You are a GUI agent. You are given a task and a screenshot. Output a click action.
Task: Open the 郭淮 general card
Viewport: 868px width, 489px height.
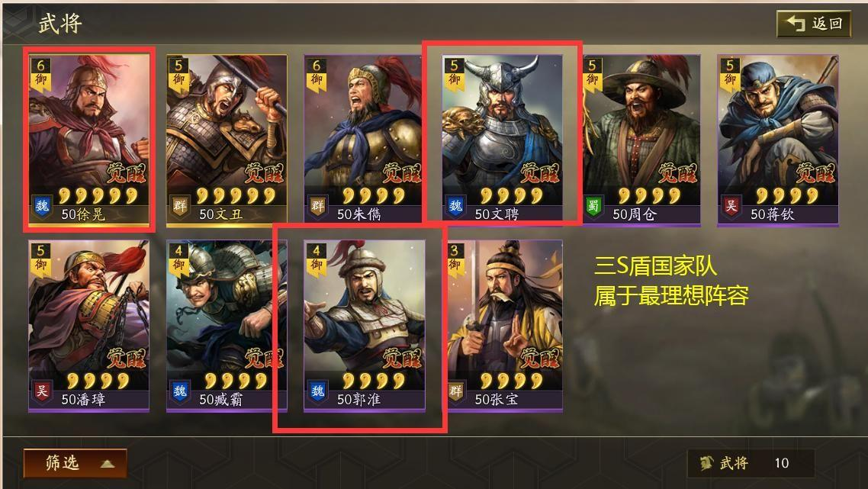click(x=365, y=326)
